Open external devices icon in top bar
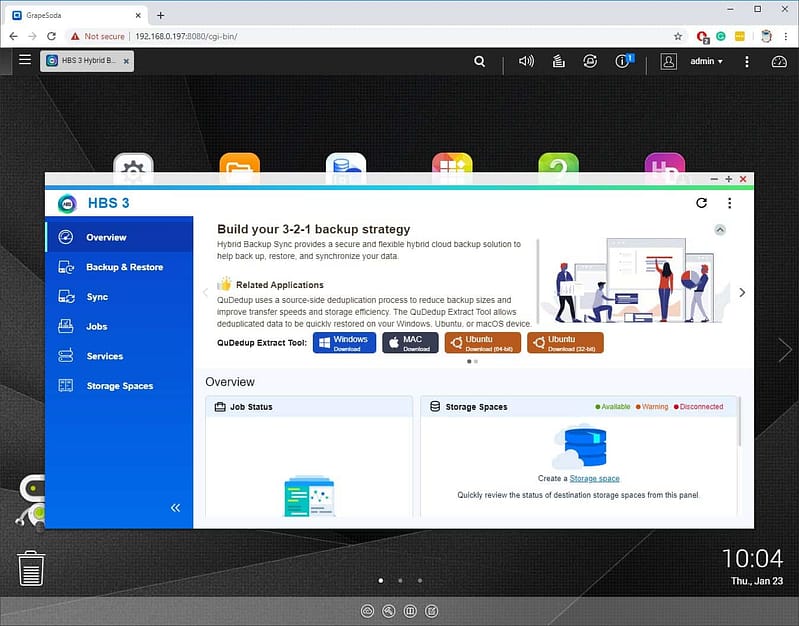The height and width of the screenshot is (626, 799). coord(590,61)
